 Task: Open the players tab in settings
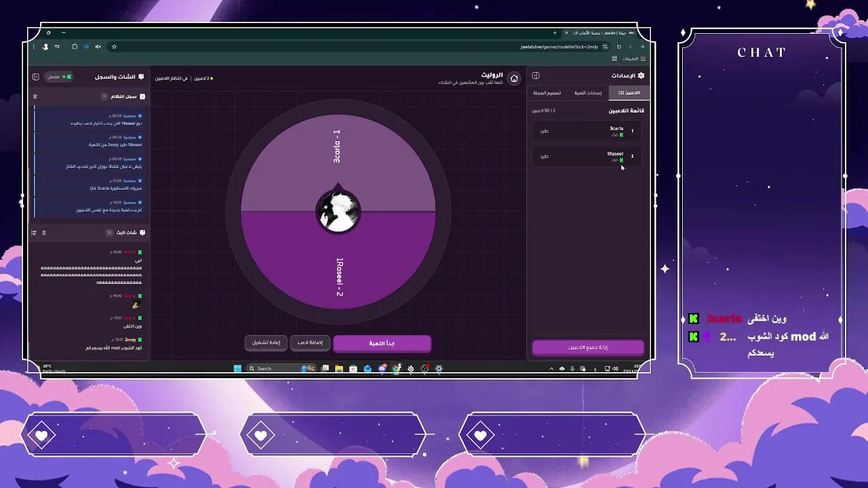[629, 93]
